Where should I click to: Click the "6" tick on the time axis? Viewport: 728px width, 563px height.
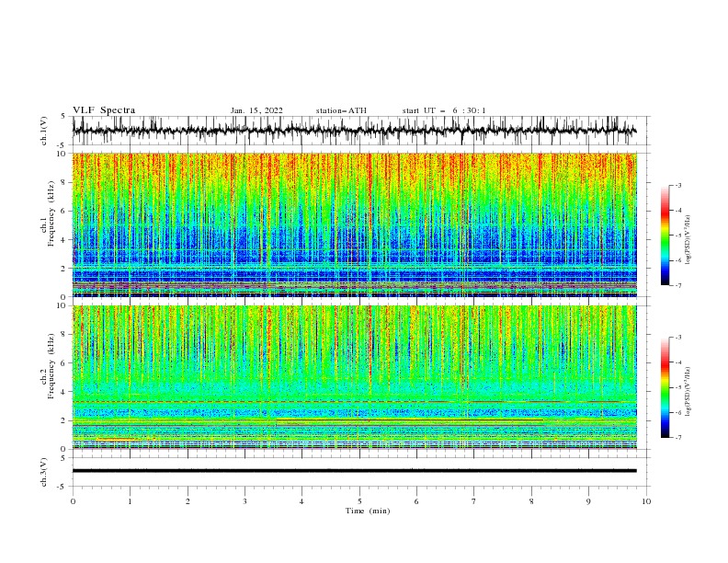(416, 501)
